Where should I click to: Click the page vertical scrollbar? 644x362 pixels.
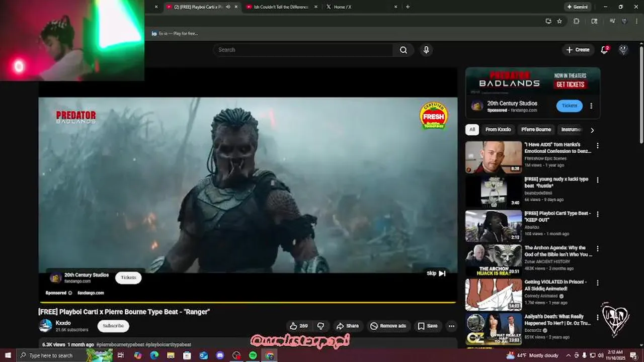coord(641,96)
